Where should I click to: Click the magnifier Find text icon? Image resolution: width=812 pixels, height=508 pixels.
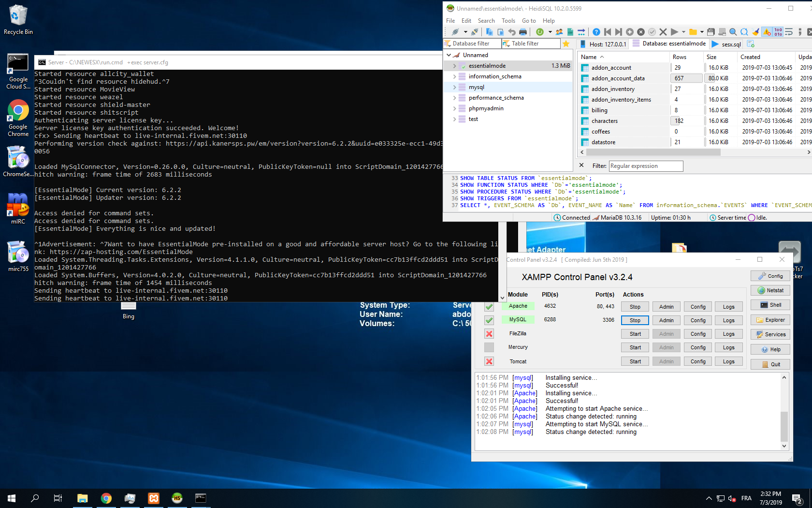tap(733, 32)
